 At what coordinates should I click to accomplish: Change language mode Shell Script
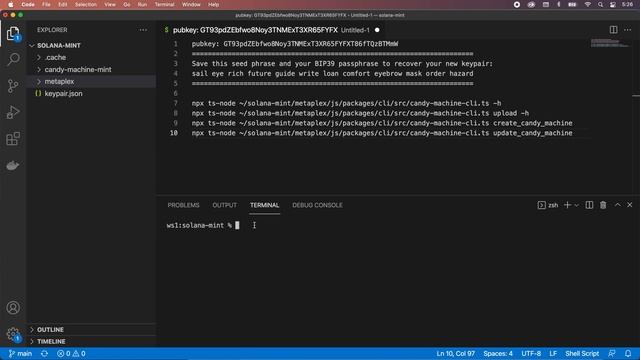tap(582, 353)
